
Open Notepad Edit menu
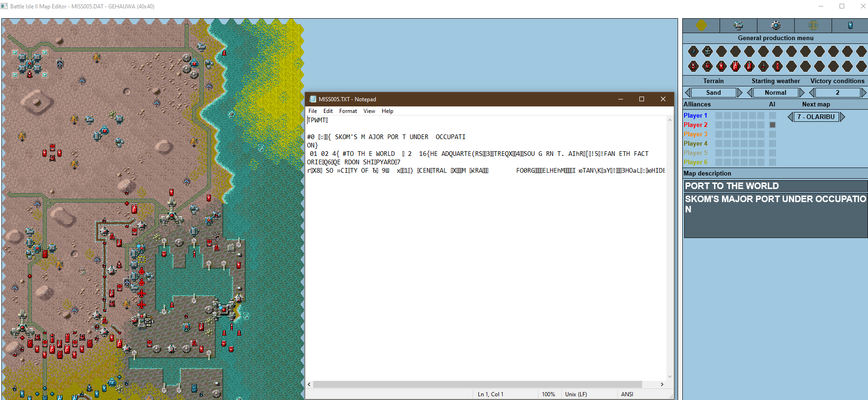click(328, 111)
